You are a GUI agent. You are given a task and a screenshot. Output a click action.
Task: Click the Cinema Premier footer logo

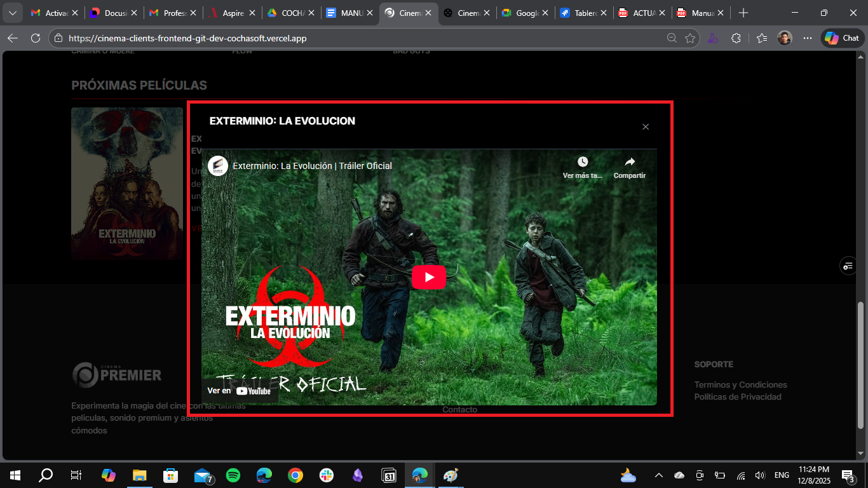click(117, 375)
